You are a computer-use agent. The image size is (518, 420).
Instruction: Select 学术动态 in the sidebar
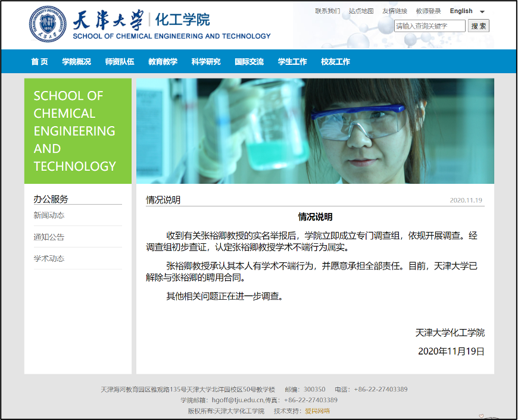click(49, 258)
